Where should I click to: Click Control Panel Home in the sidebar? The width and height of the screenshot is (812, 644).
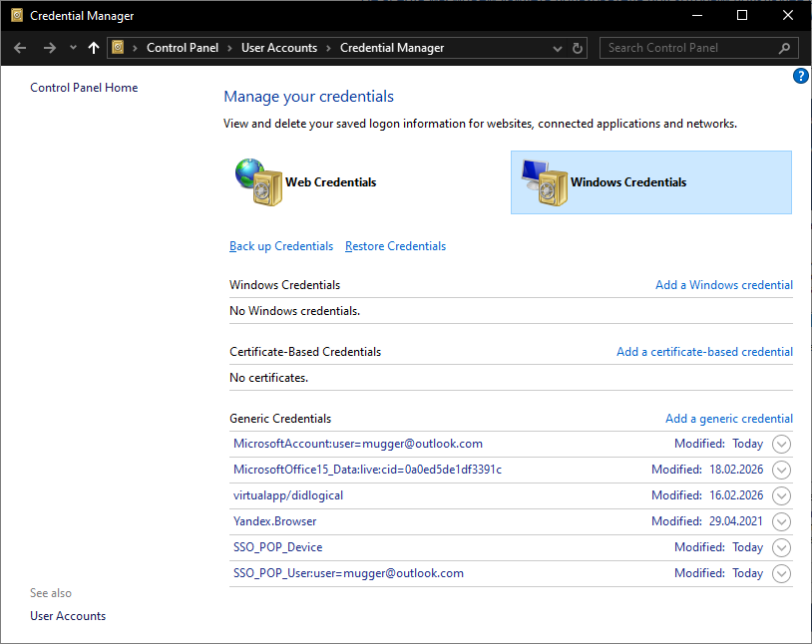click(84, 87)
